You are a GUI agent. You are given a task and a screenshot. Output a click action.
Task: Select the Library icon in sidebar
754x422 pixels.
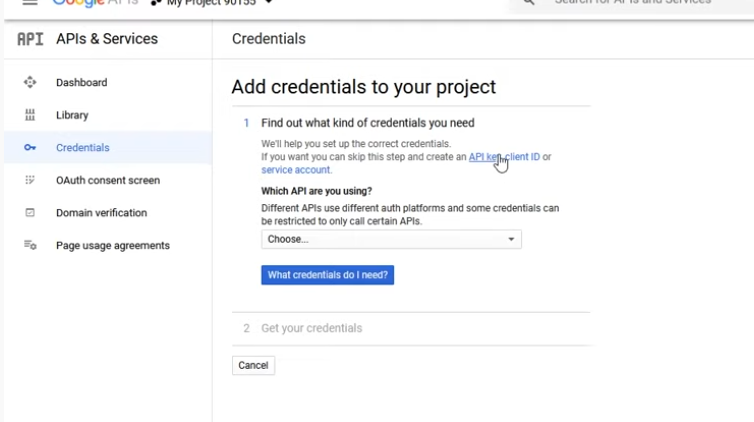(x=30, y=115)
